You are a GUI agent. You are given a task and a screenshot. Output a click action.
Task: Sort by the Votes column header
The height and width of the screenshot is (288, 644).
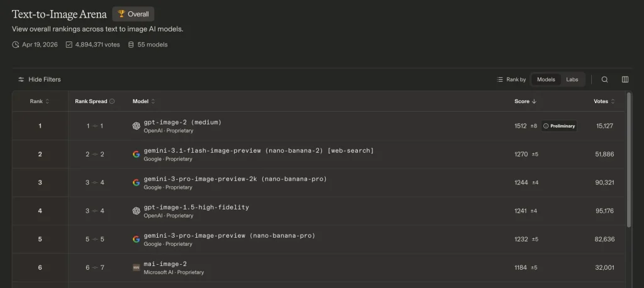click(x=604, y=101)
